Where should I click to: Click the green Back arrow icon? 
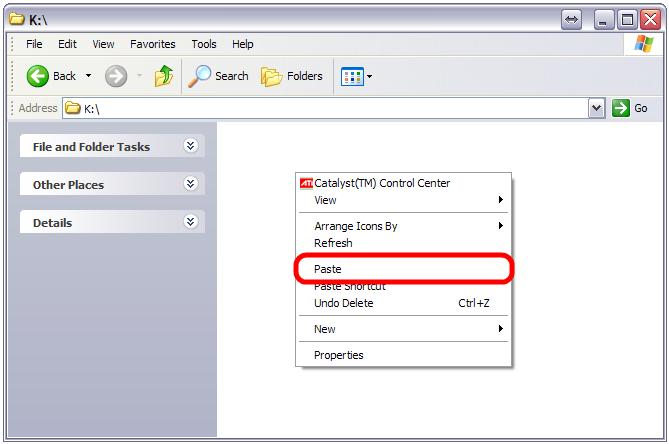pos(38,76)
